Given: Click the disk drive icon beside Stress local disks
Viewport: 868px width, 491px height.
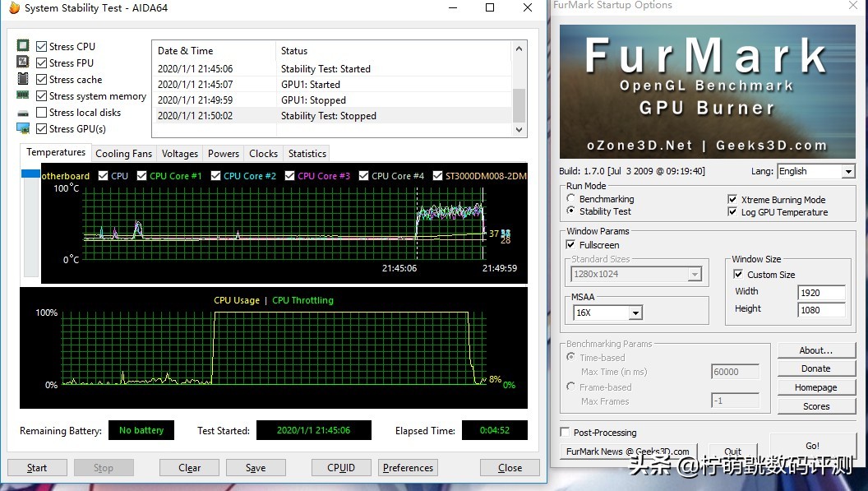Looking at the screenshot, I should [x=23, y=113].
